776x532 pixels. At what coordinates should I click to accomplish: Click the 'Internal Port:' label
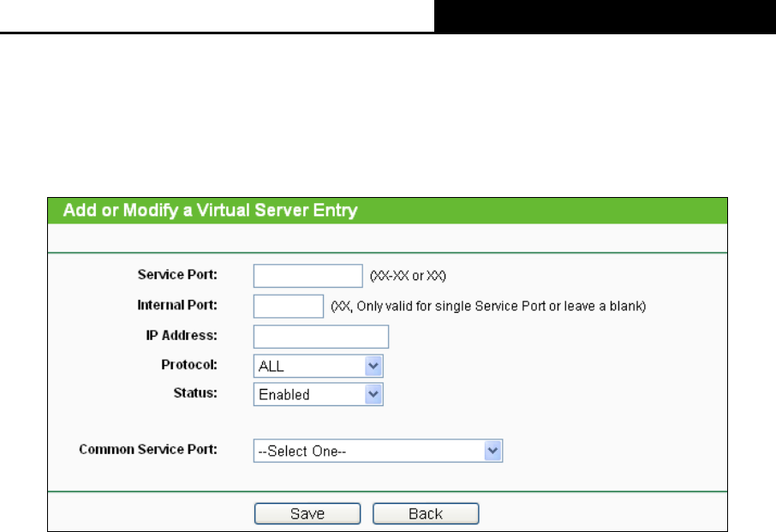[177, 305]
